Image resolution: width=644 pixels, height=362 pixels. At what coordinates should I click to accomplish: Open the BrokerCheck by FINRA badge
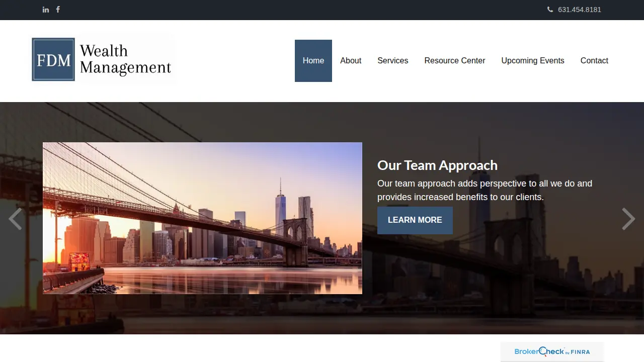(552, 352)
